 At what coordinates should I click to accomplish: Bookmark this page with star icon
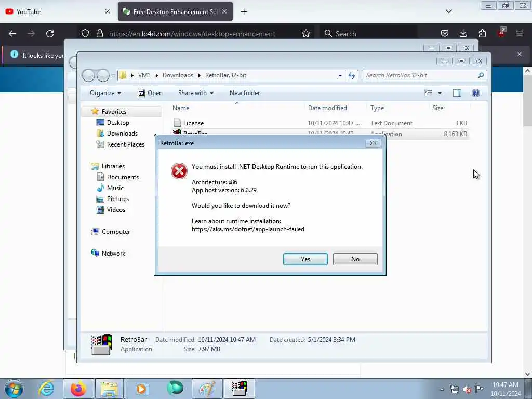click(x=305, y=34)
